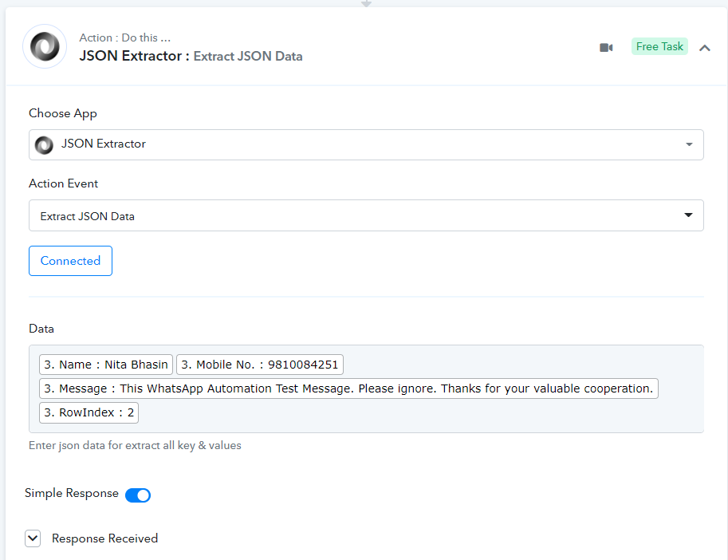Select the '3. RowIndex : 2' tag
The height and width of the screenshot is (560, 728).
click(89, 412)
